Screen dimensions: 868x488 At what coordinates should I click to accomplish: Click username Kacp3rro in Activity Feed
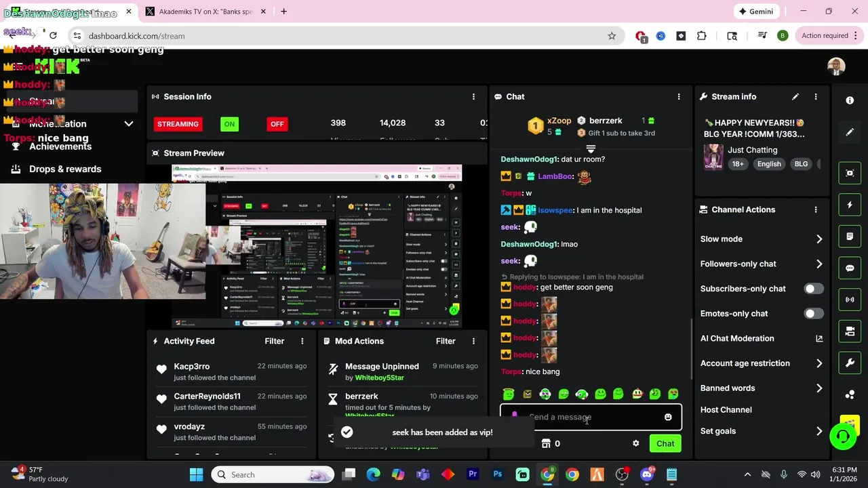[x=192, y=367]
